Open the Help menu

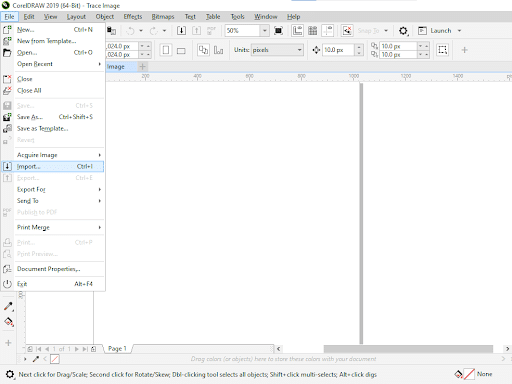pos(293,17)
